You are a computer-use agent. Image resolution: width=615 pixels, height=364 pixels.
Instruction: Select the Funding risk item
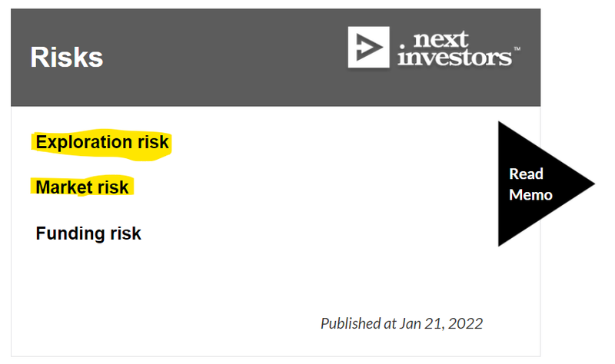pos(88,233)
